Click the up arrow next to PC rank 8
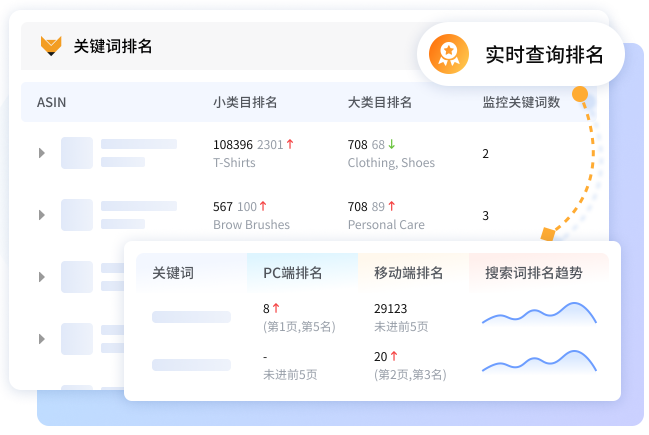649x435 pixels. click(x=276, y=309)
